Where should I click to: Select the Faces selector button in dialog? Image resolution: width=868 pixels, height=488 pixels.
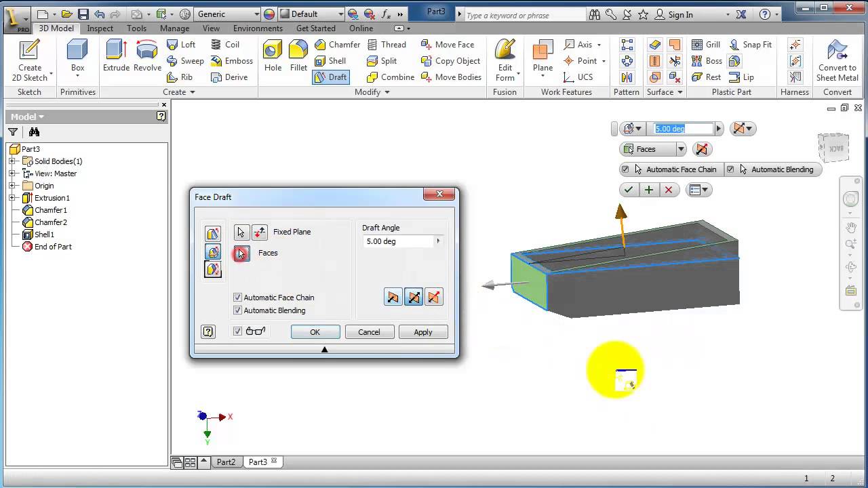click(241, 253)
